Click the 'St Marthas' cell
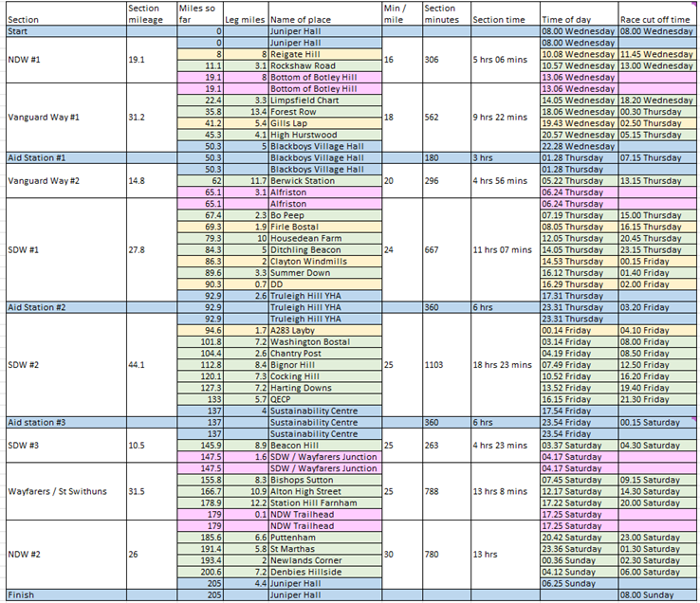 [x=325, y=549]
